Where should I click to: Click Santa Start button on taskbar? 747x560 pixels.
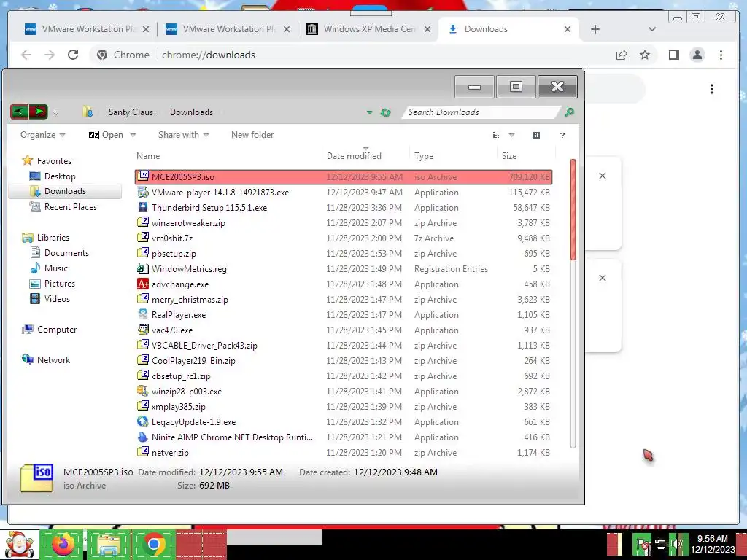pos(18,544)
